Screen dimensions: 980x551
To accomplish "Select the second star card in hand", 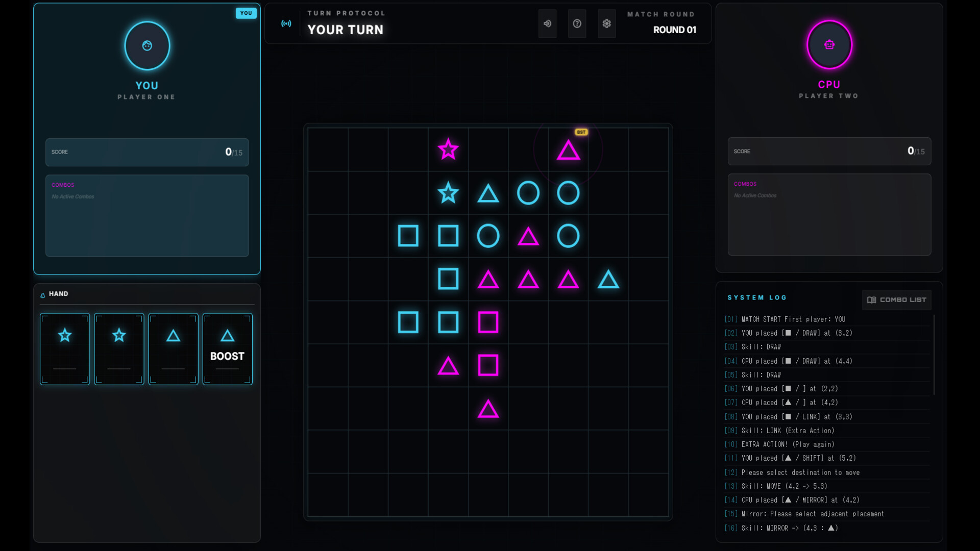I will (119, 349).
